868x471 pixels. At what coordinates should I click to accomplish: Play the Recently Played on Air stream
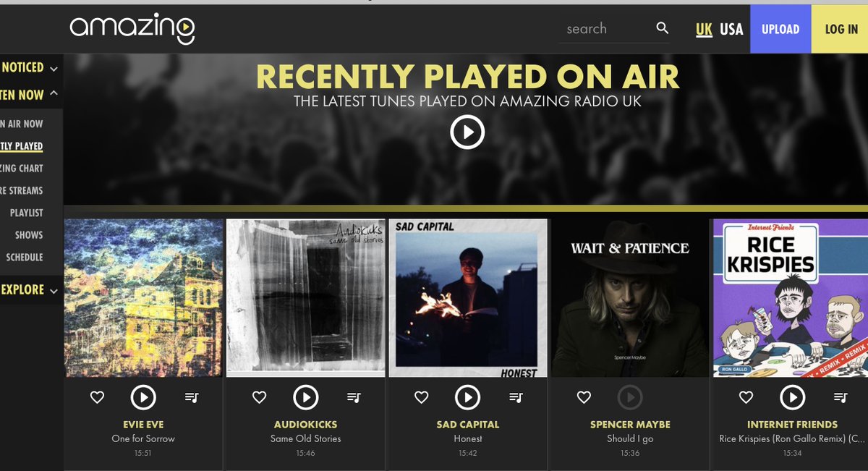[x=467, y=132]
